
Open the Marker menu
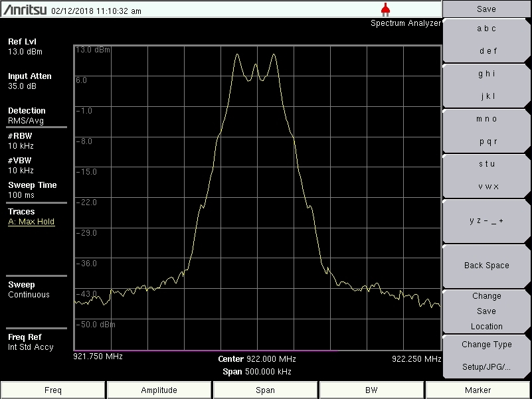(x=478, y=390)
